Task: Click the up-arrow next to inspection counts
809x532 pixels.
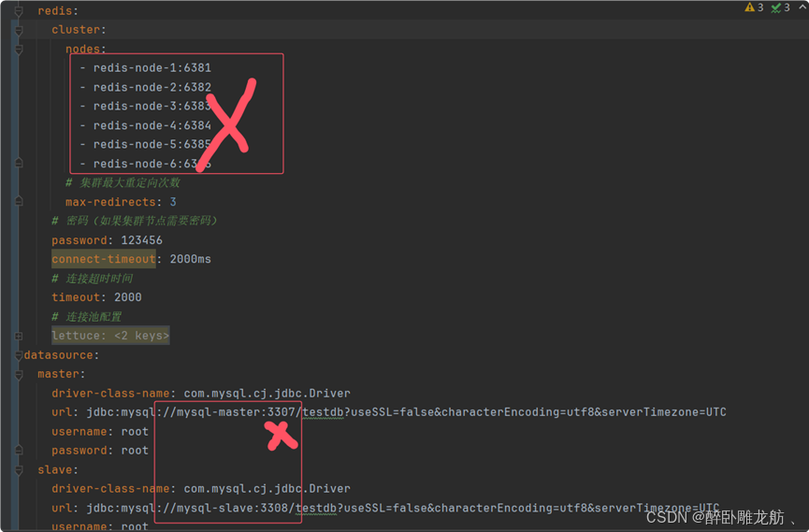Action: click(x=802, y=7)
